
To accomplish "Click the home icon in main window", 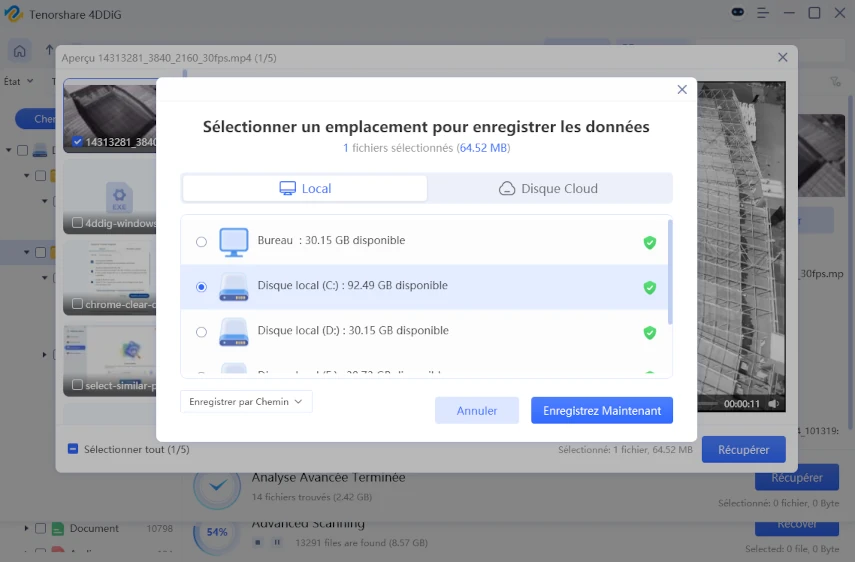I will click(x=20, y=51).
